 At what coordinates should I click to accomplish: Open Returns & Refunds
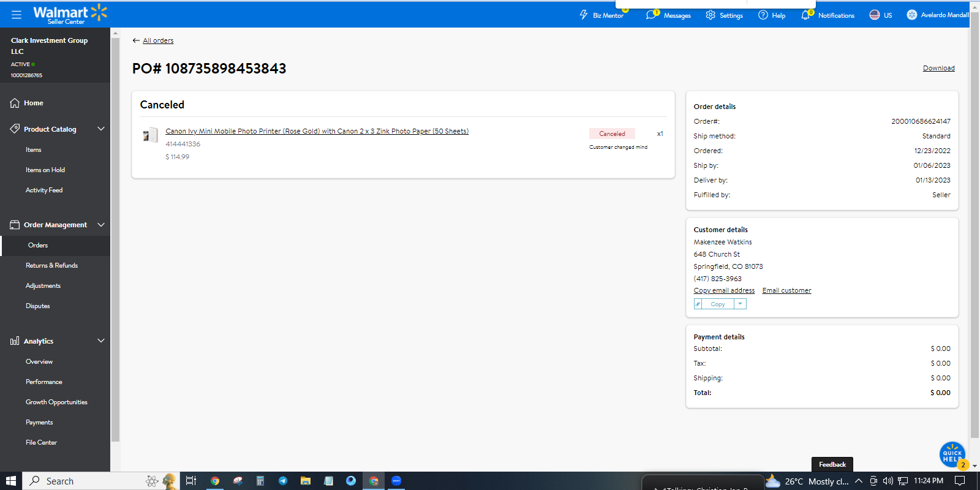click(x=52, y=265)
